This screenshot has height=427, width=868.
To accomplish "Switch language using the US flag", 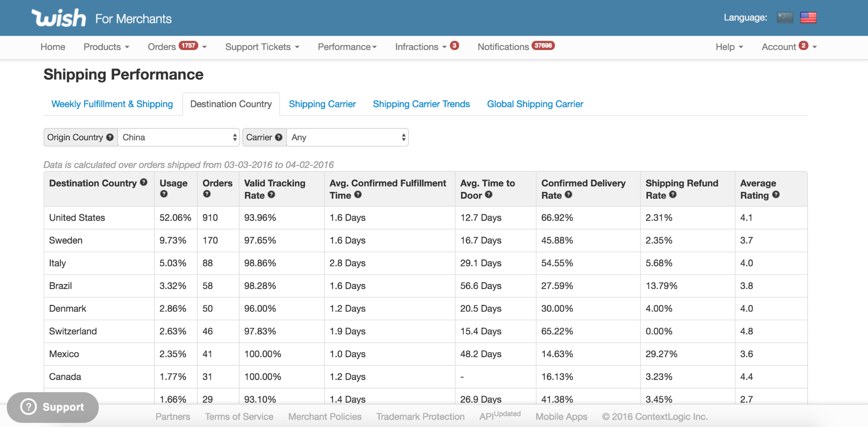I will click(808, 17).
